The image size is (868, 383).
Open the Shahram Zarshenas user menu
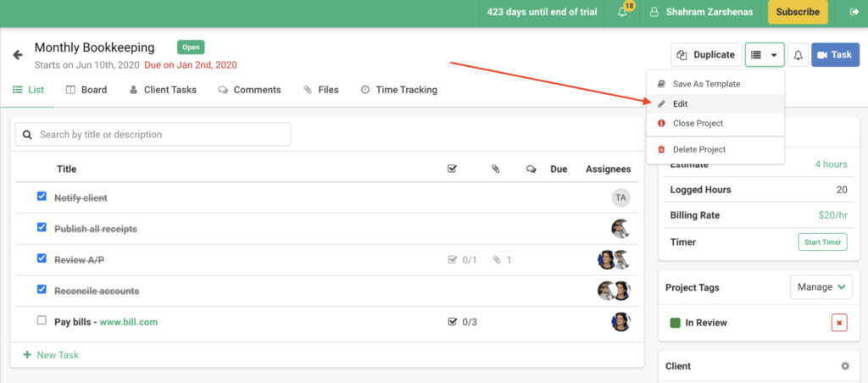702,12
